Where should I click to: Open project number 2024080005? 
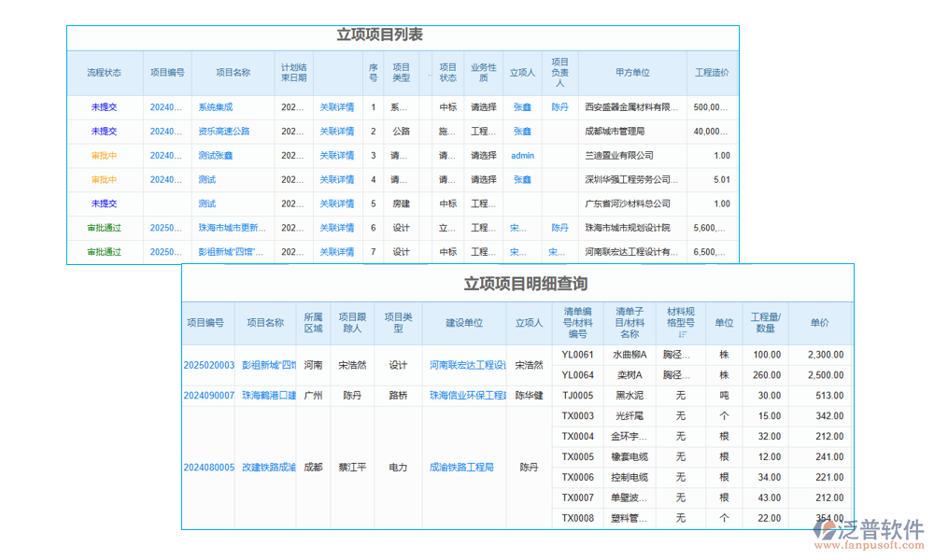(210, 467)
